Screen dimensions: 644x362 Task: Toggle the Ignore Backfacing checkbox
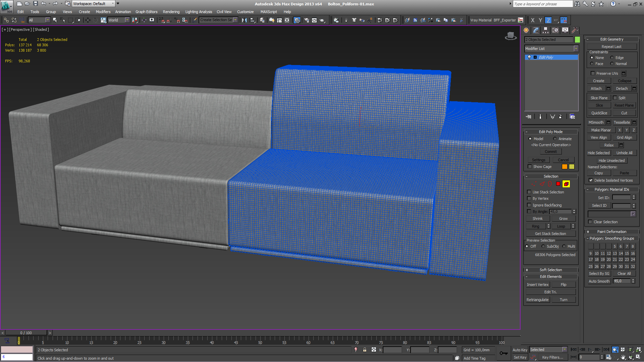(529, 205)
